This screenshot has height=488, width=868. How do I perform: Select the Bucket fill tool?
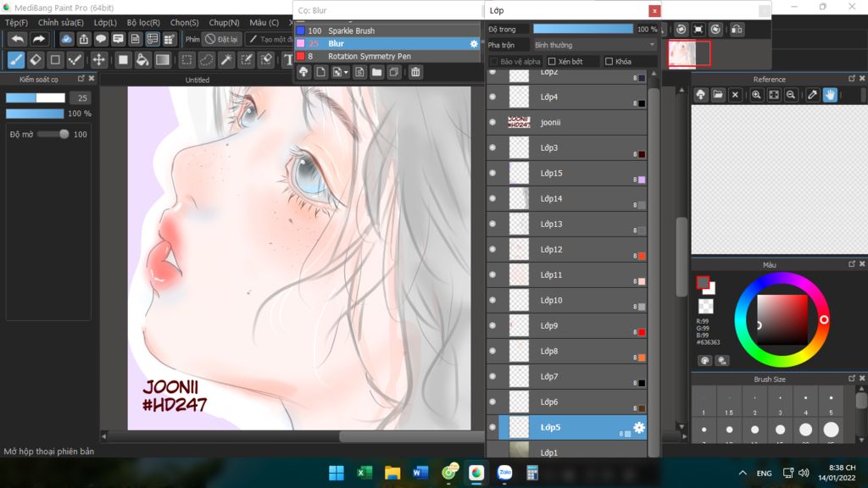click(x=142, y=60)
